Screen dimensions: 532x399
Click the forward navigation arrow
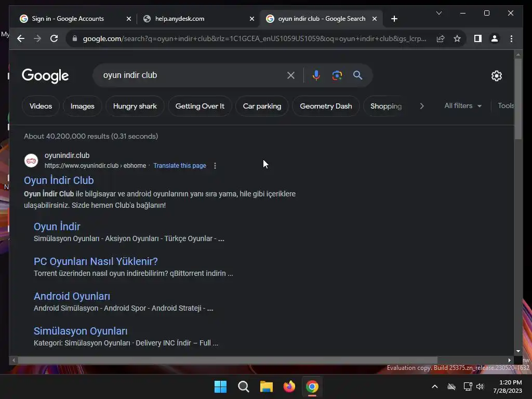click(x=37, y=38)
